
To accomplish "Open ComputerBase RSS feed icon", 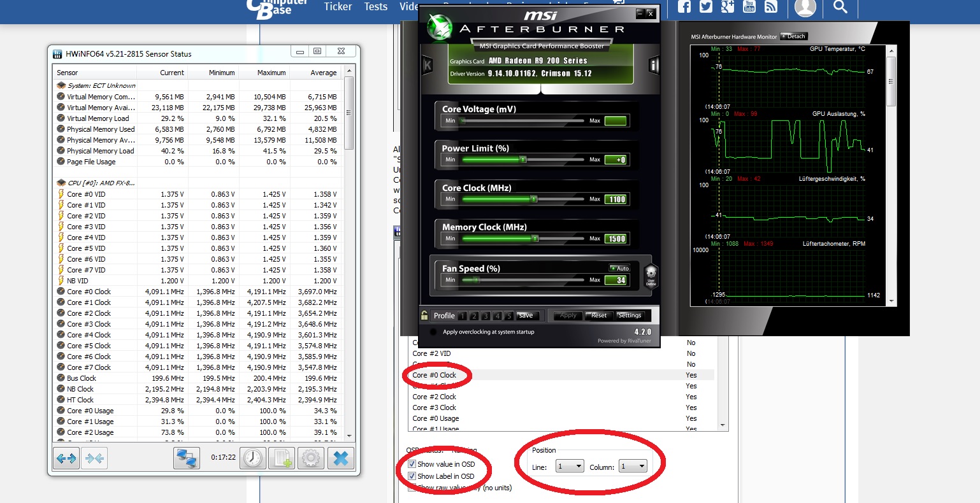I will point(771,7).
